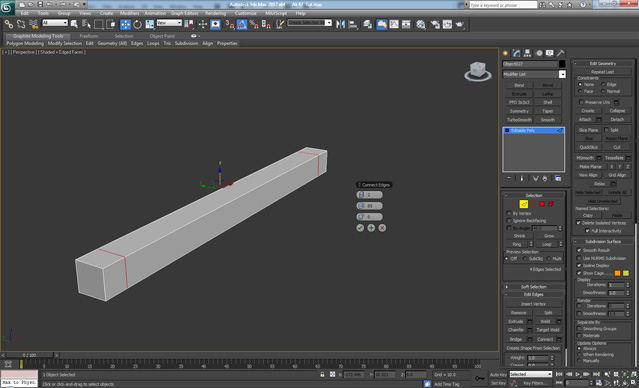The image size is (639, 388).
Task: Select the Select Object arrow tool
Action: 74,24
